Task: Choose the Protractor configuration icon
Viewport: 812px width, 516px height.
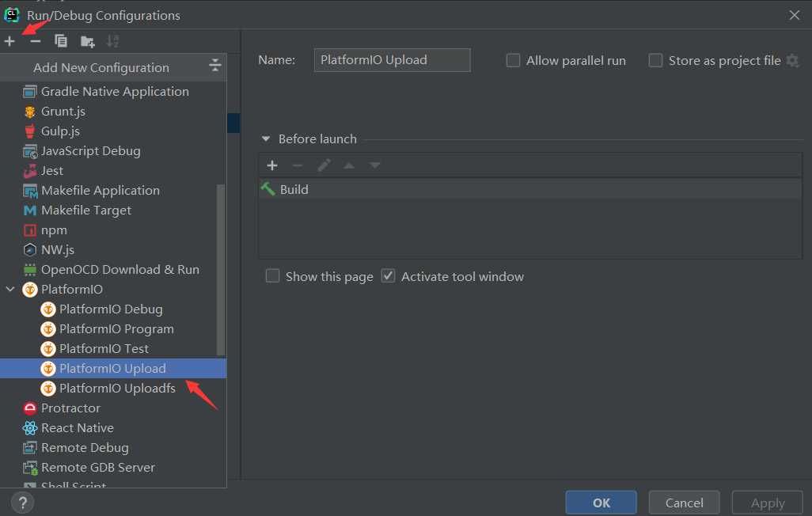Action: (30, 408)
